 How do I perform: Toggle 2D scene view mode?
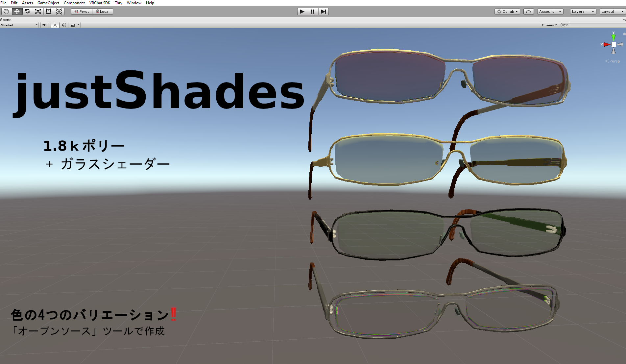pyautogui.click(x=44, y=25)
